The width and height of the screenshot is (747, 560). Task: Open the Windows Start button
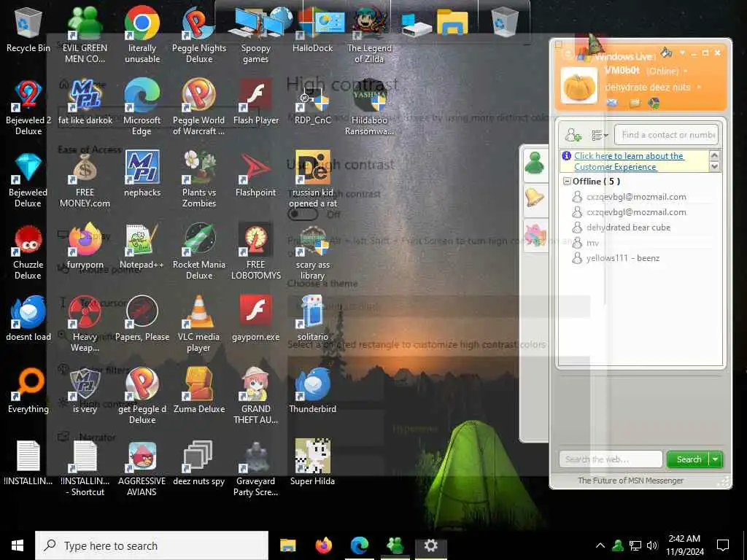(18, 545)
